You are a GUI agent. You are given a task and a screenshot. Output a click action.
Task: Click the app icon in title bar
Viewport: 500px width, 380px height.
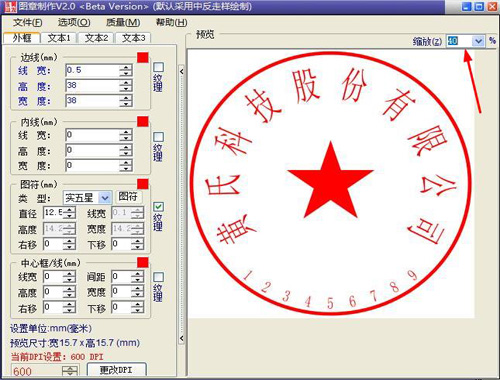[x=9, y=6]
